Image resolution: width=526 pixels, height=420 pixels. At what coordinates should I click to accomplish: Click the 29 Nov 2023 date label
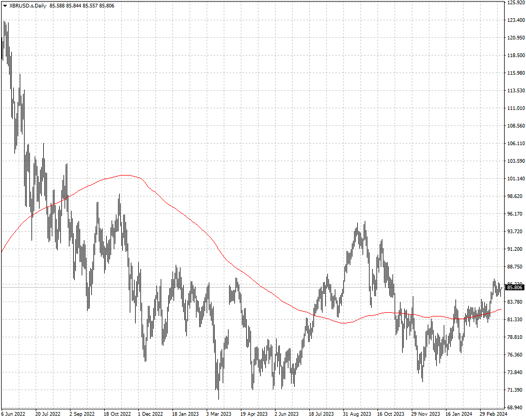[x=426, y=414]
